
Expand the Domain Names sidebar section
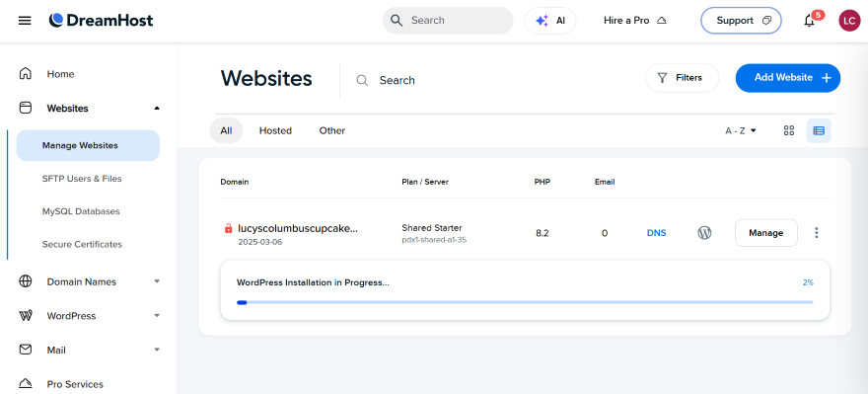[x=157, y=281]
